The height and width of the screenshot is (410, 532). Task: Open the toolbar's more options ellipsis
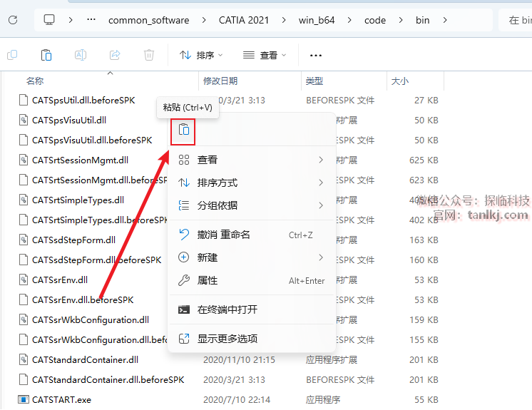pyautogui.click(x=315, y=56)
